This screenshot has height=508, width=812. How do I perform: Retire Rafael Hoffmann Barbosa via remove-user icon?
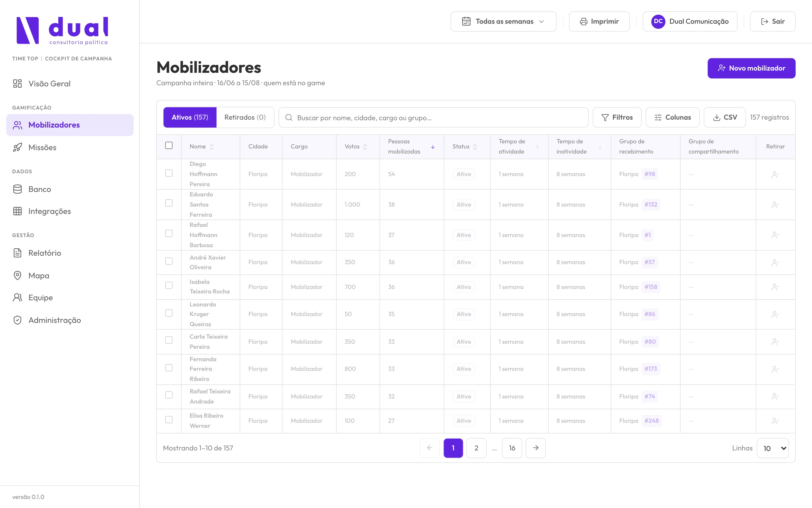pyautogui.click(x=775, y=235)
